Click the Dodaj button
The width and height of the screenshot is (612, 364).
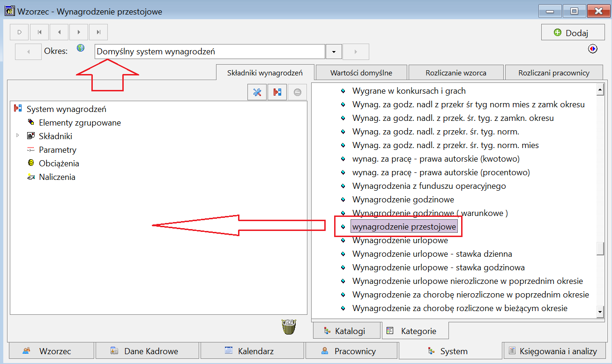pyautogui.click(x=572, y=33)
